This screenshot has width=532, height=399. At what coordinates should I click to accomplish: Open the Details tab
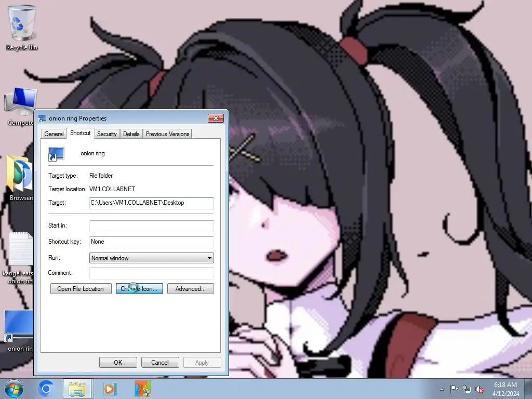click(131, 134)
